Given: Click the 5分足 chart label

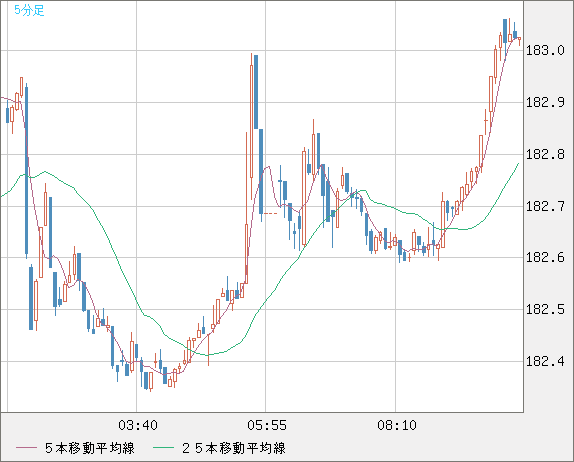Looking at the screenshot, I should click(29, 10).
